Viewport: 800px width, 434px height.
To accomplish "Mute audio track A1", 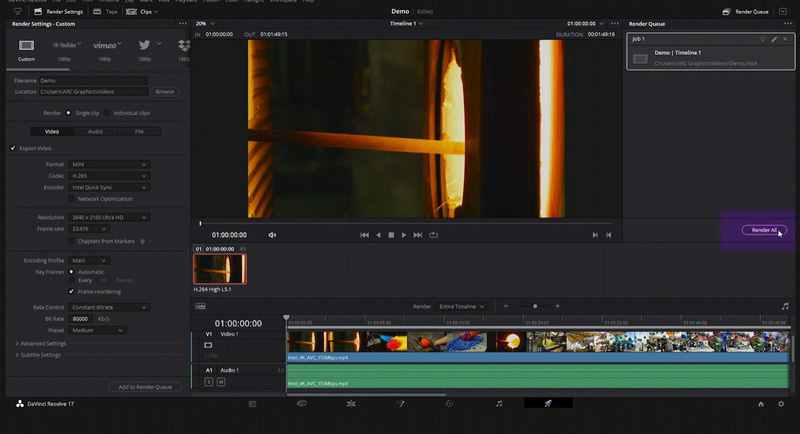I will 221,382.
